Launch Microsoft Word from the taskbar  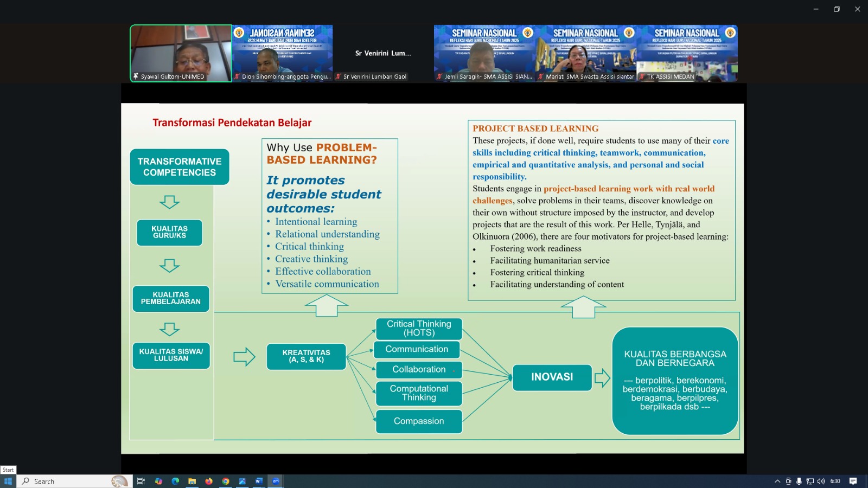(x=259, y=481)
